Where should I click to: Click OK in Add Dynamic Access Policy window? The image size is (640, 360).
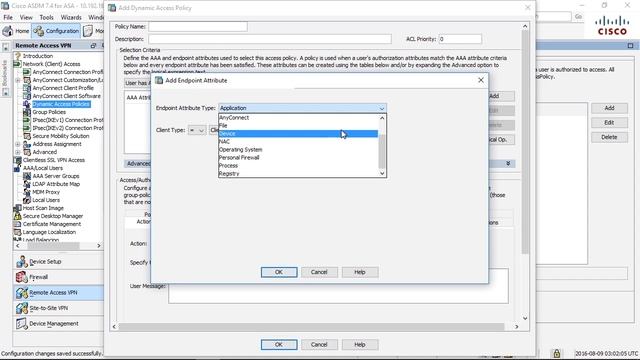point(279,344)
